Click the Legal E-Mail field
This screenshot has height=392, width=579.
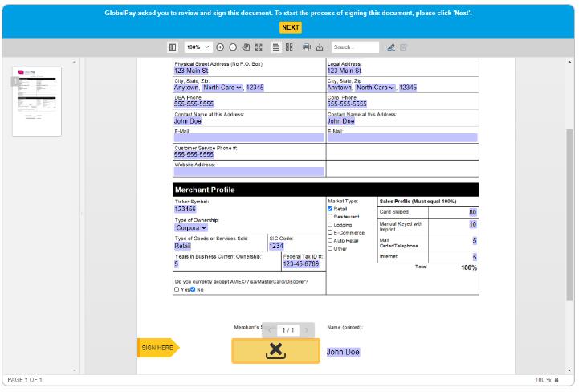click(402, 138)
